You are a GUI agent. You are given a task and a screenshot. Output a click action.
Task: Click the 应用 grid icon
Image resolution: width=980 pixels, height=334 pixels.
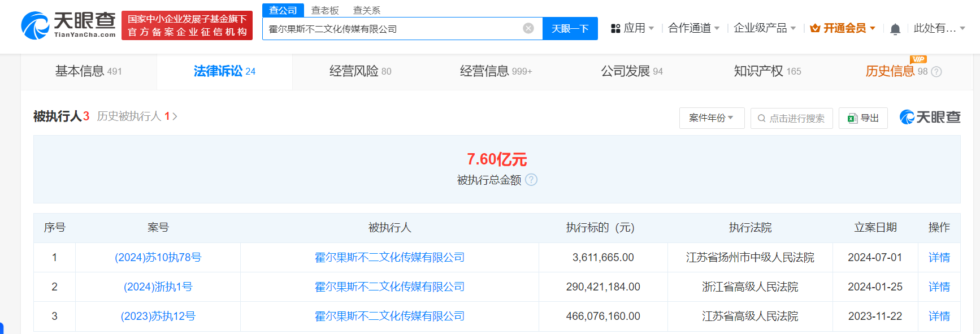pyautogui.click(x=615, y=28)
